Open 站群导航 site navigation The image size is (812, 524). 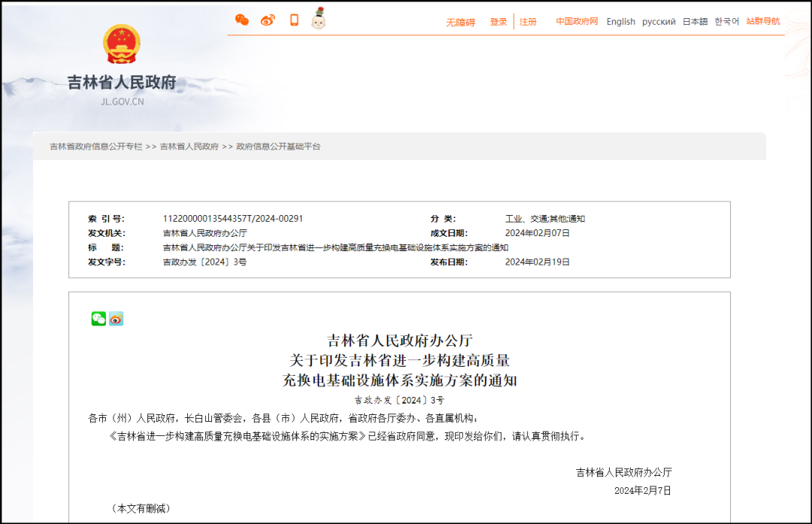[762, 22]
